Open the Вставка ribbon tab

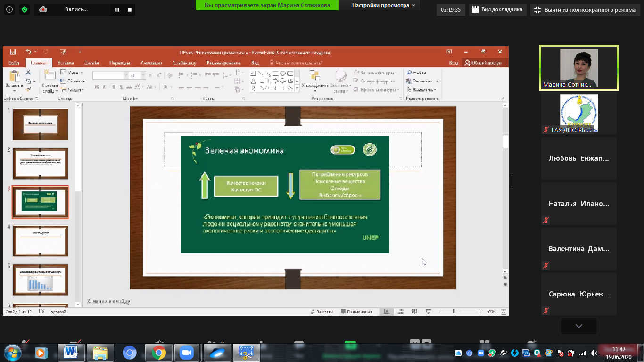pos(66,63)
